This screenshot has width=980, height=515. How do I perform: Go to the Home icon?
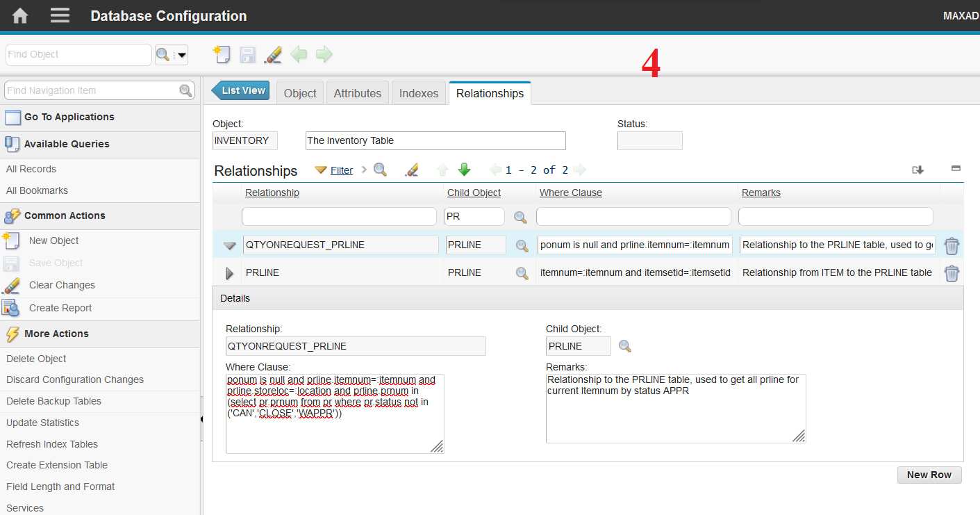(x=20, y=15)
